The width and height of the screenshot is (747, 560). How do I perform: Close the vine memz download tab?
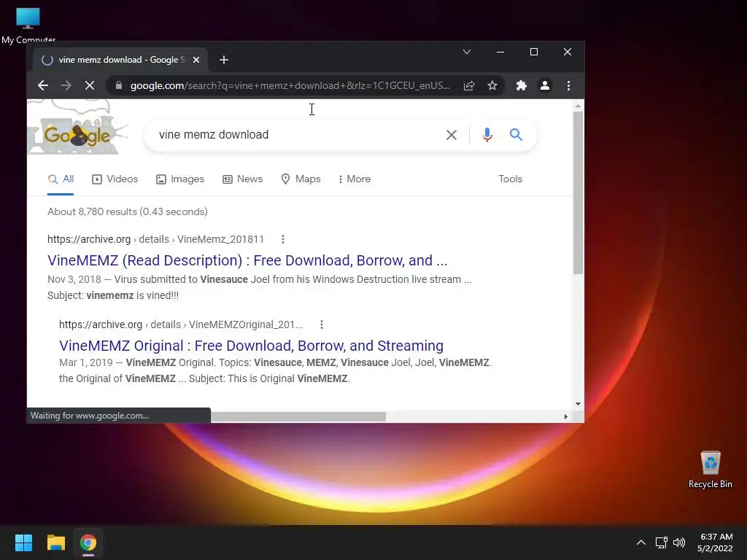(196, 60)
